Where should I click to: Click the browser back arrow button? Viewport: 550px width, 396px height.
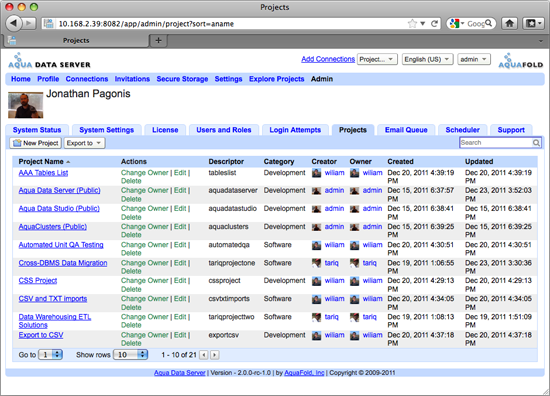[x=14, y=24]
